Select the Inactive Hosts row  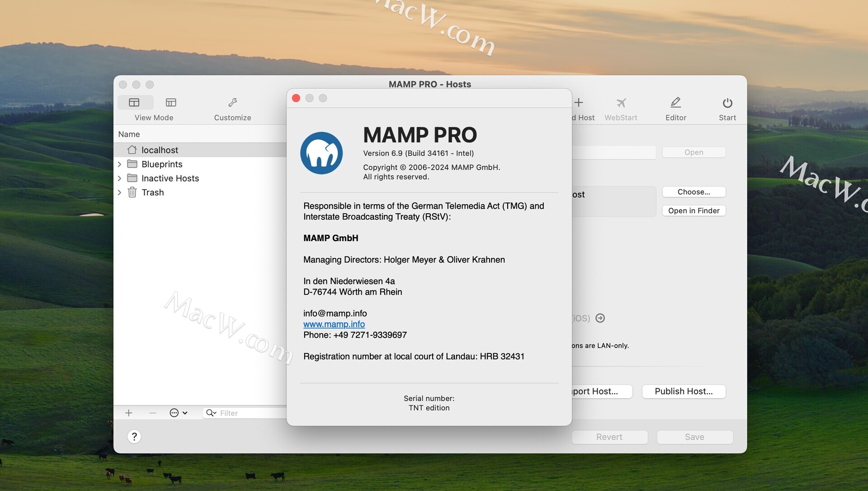click(200, 178)
